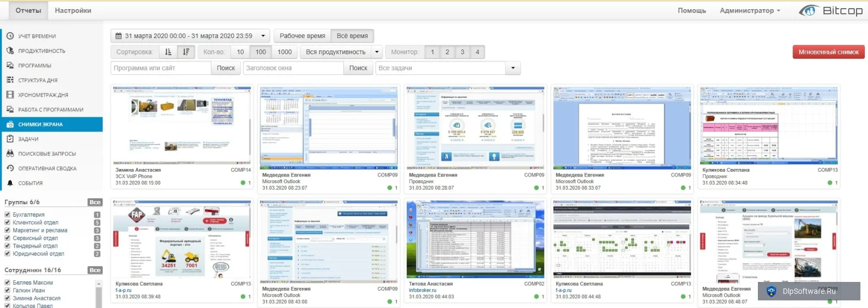Switch to the Отчеты tab
Screen dimensions: 868x308
(28, 10)
